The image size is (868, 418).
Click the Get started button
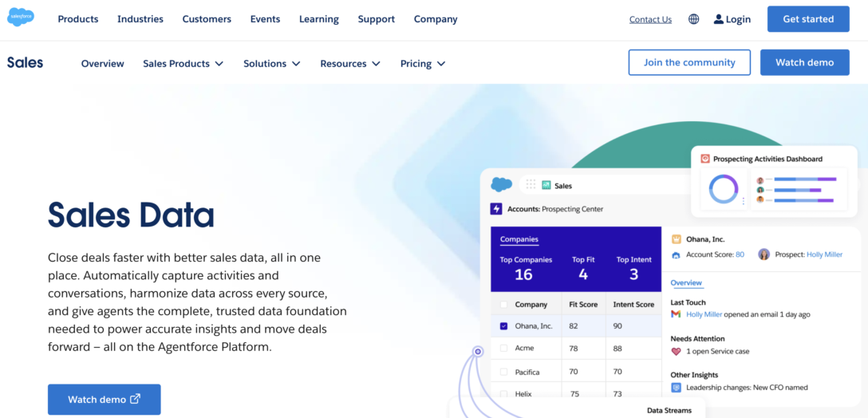(x=808, y=19)
